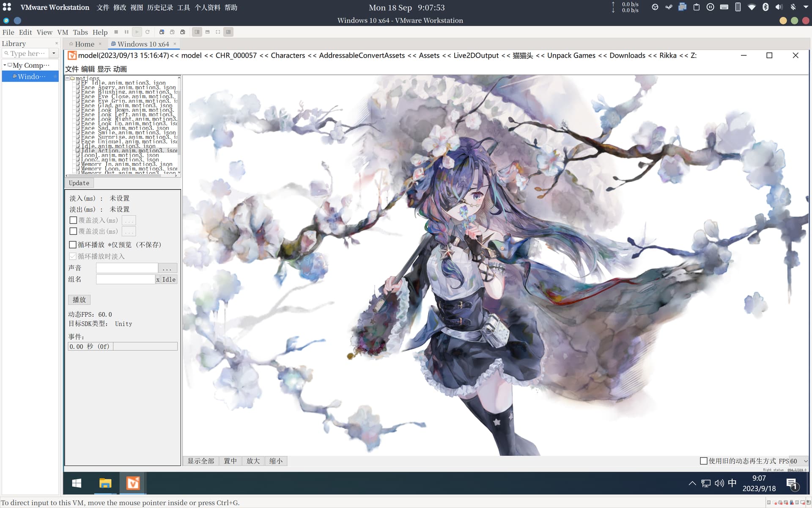Enable the 覆盖淡出(ms) checkbox
This screenshot has width=812, height=508.
73,232
